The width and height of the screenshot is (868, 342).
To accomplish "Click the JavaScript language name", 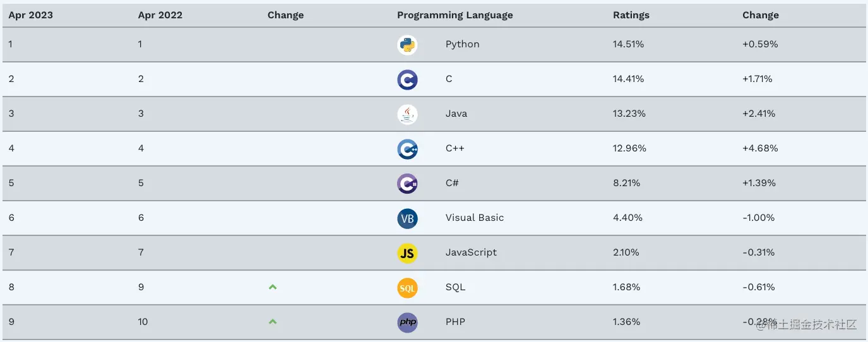I will coord(471,252).
